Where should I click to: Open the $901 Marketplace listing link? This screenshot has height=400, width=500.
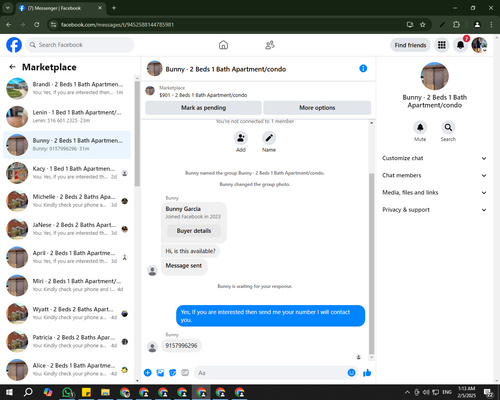203,95
